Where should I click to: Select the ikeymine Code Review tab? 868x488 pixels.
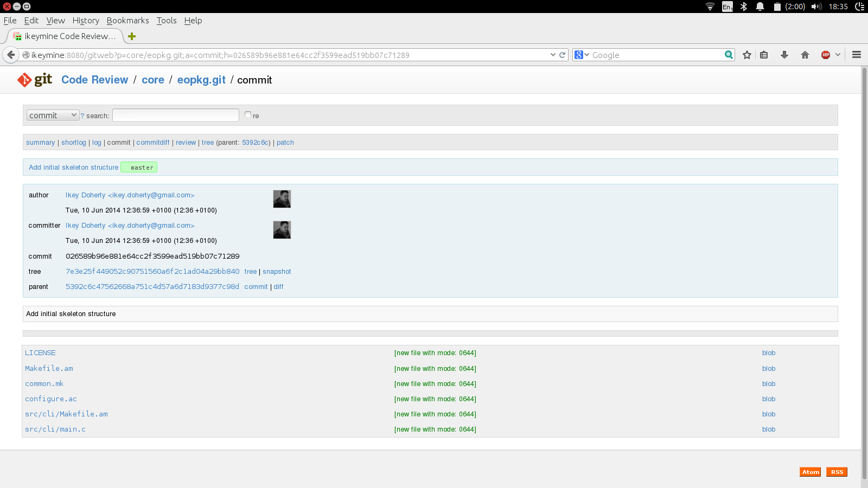click(x=65, y=36)
